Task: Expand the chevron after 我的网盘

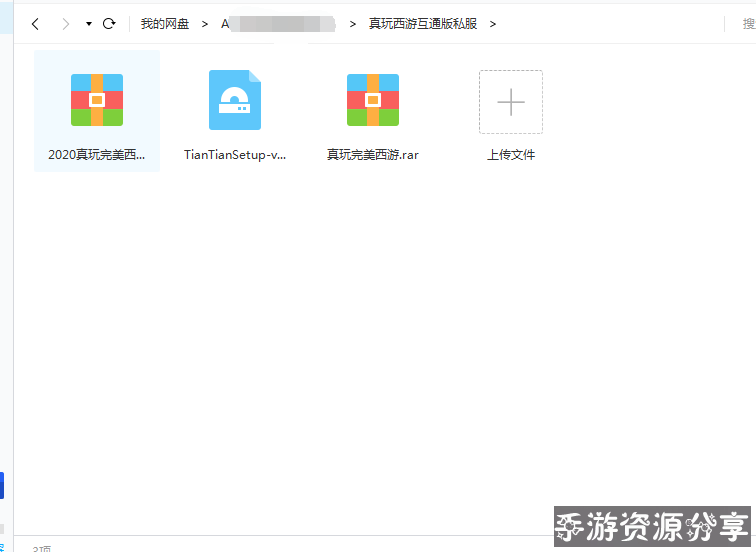Action: click(x=205, y=23)
